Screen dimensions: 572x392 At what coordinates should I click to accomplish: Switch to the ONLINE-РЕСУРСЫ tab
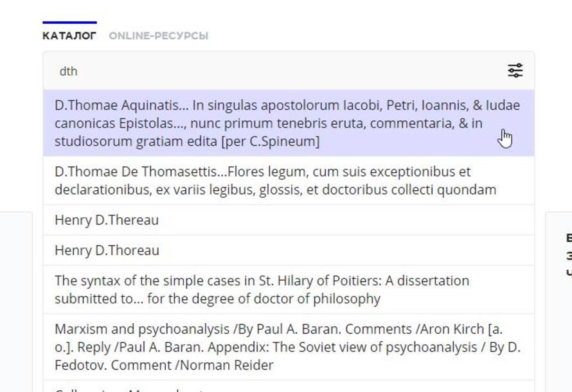(158, 36)
